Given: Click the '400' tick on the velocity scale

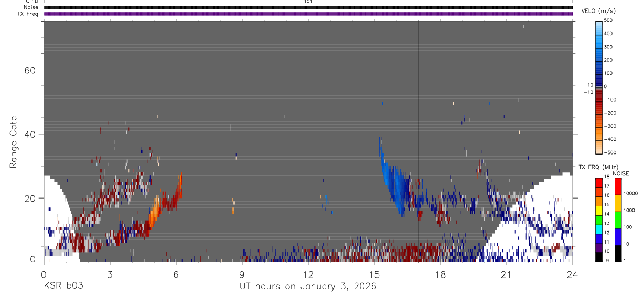Looking at the screenshot, I should [609, 34].
